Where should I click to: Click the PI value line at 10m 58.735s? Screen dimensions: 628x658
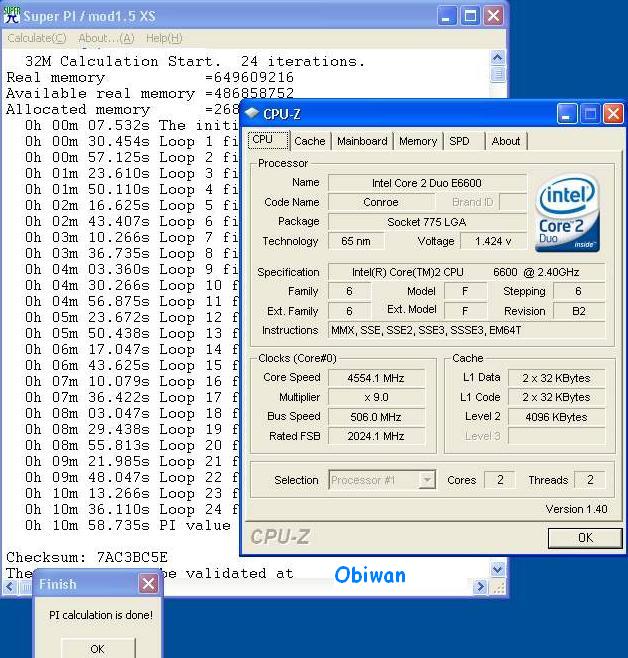click(128, 525)
